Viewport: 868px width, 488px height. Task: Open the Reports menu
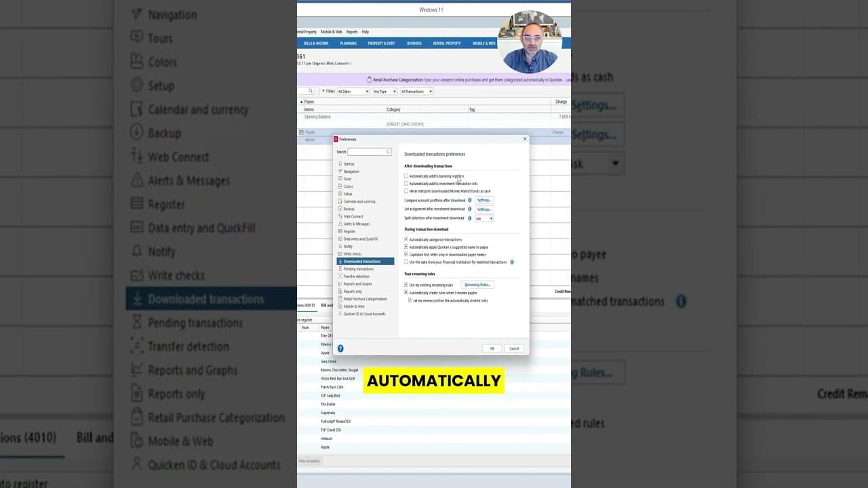[352, 32]
